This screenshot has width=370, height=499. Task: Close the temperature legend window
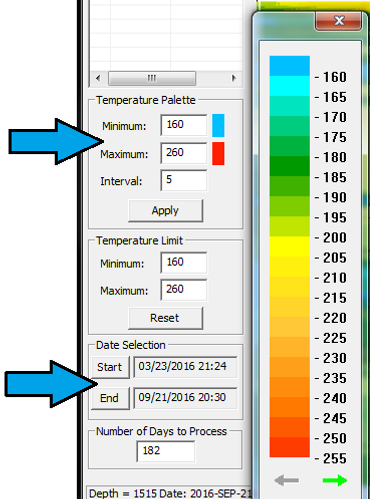pyautogui.click(x=338, y=21)
